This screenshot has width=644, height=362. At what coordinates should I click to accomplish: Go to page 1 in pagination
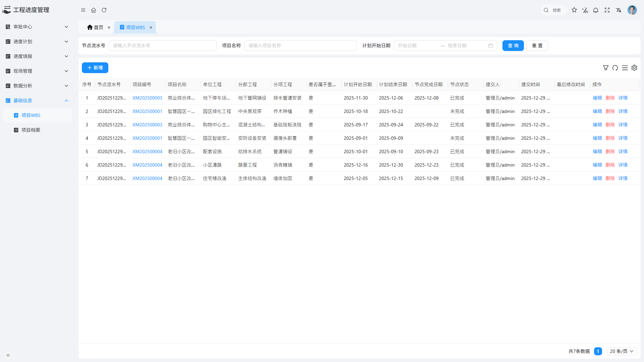(x=598, y=351)
